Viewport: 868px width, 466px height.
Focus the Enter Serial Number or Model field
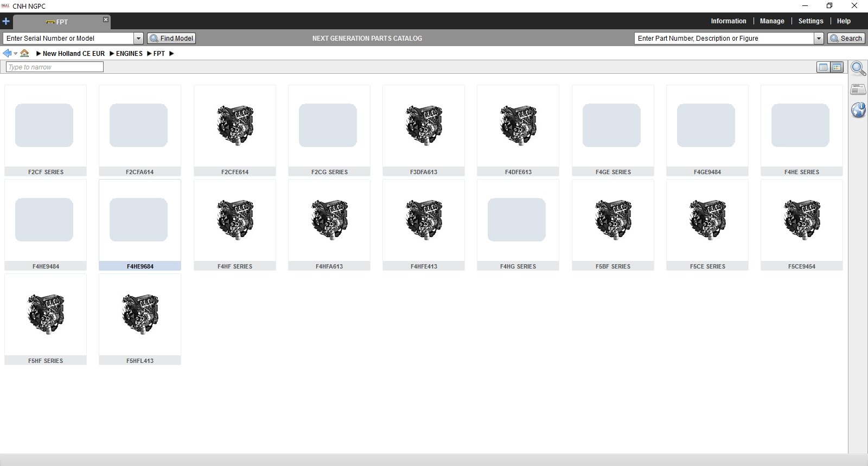(69, 39)
